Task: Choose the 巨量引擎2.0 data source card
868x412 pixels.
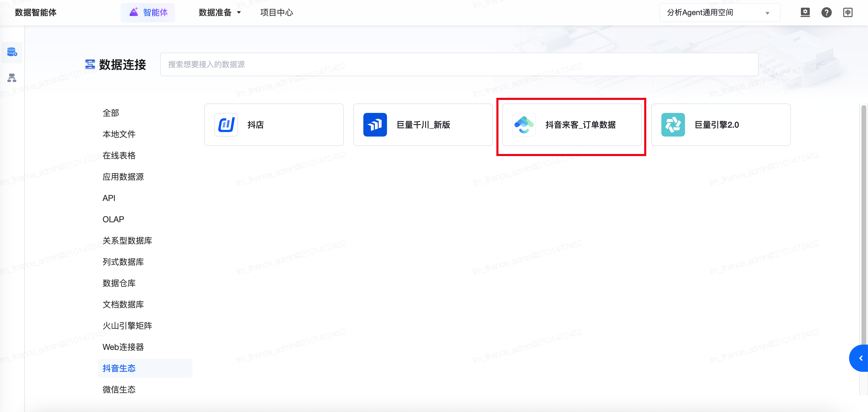Action: (x=721, y=125)
